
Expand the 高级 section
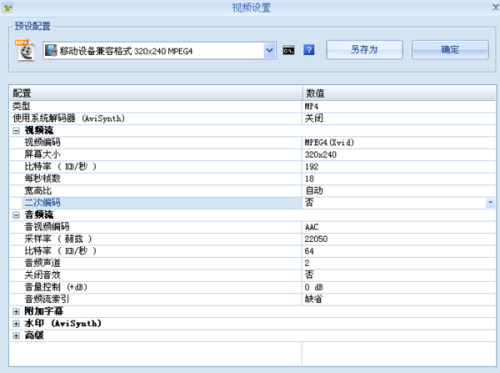[16, 335]
